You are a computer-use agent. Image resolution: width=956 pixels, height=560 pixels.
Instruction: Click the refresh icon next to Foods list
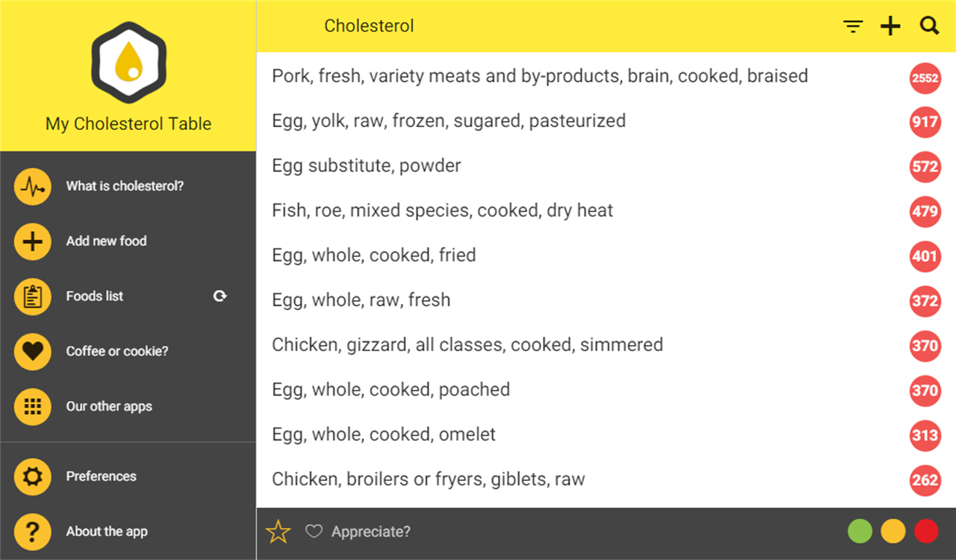tap(220, 296)
